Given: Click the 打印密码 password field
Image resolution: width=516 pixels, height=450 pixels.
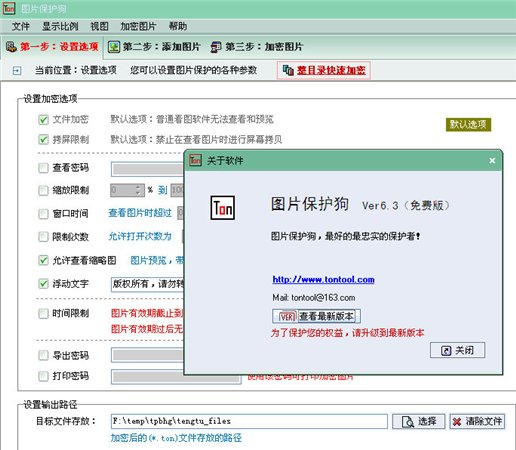Looking at the screenshot, I should 176,377.
